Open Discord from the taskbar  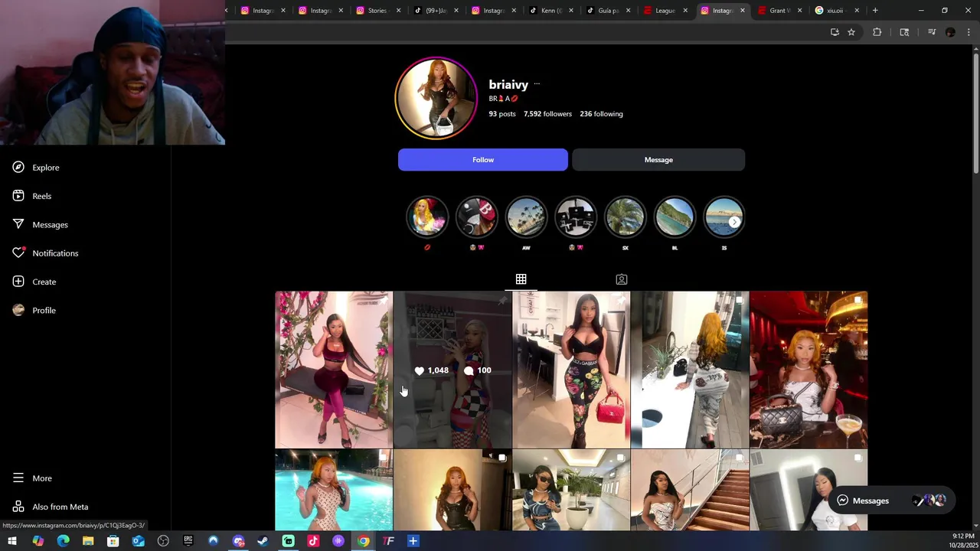coord(238,542)
